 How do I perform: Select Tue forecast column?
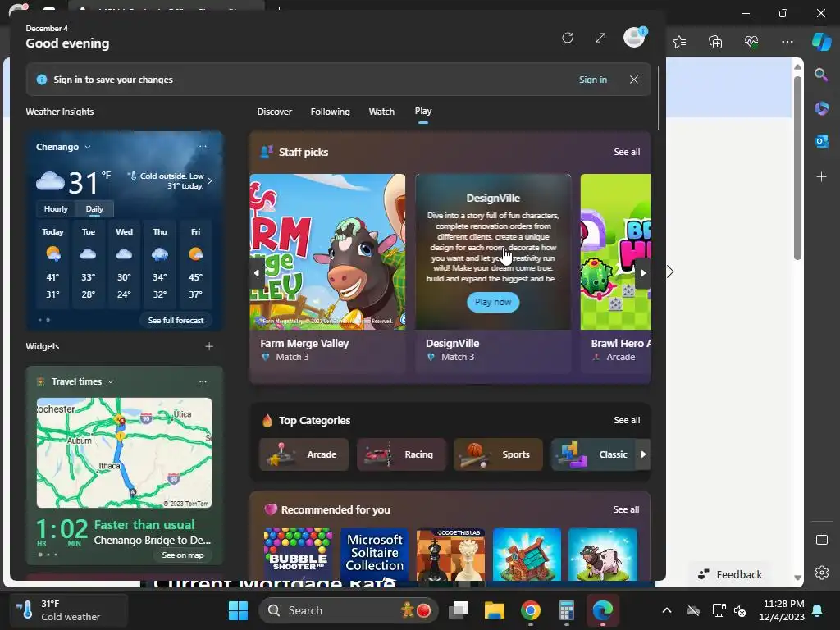click(x=89, y=263)
